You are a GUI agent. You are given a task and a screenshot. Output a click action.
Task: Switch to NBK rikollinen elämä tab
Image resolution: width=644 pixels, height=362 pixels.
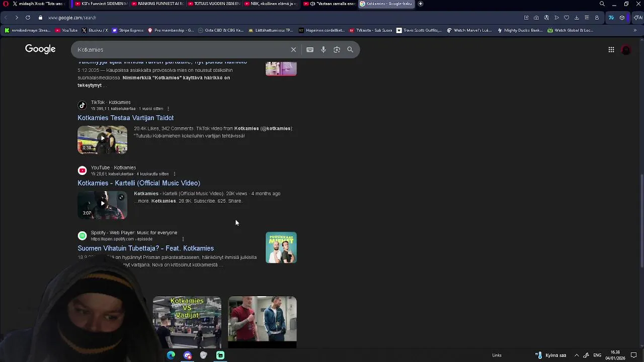[271, 4]
